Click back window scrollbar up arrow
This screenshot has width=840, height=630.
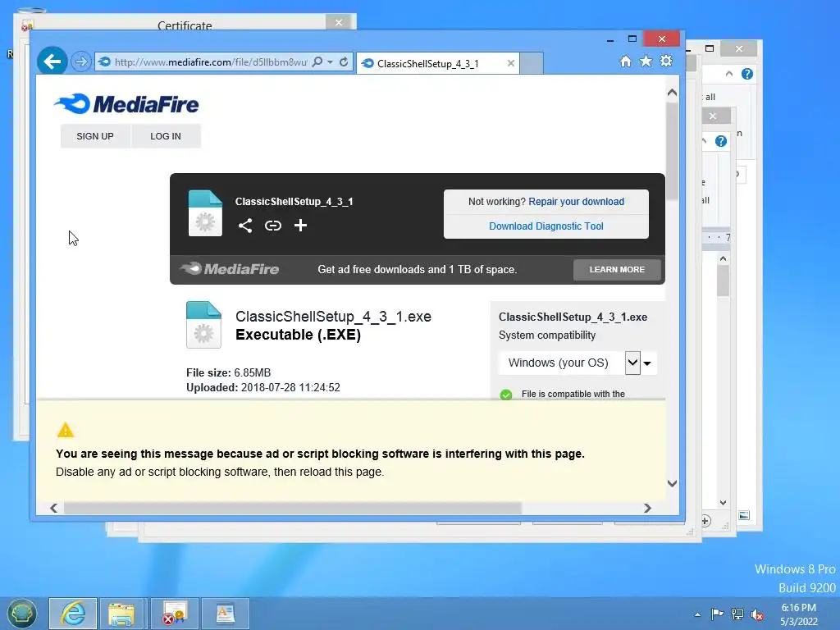[x=723, y=258]
